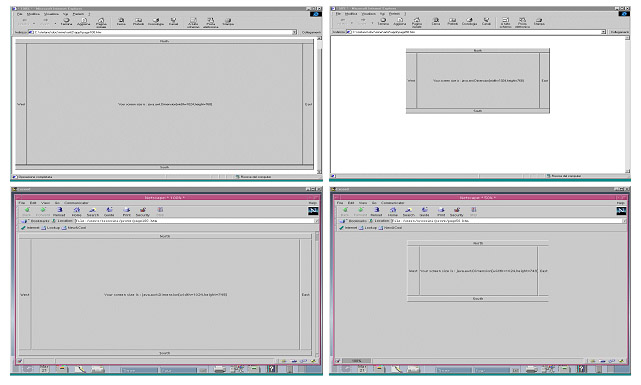Viewport: 641px width, 385px height.
Task: Click Posta elettronica icon in top-left Internet Explorer
Action: pyautogui.click(x=211, y=22)
